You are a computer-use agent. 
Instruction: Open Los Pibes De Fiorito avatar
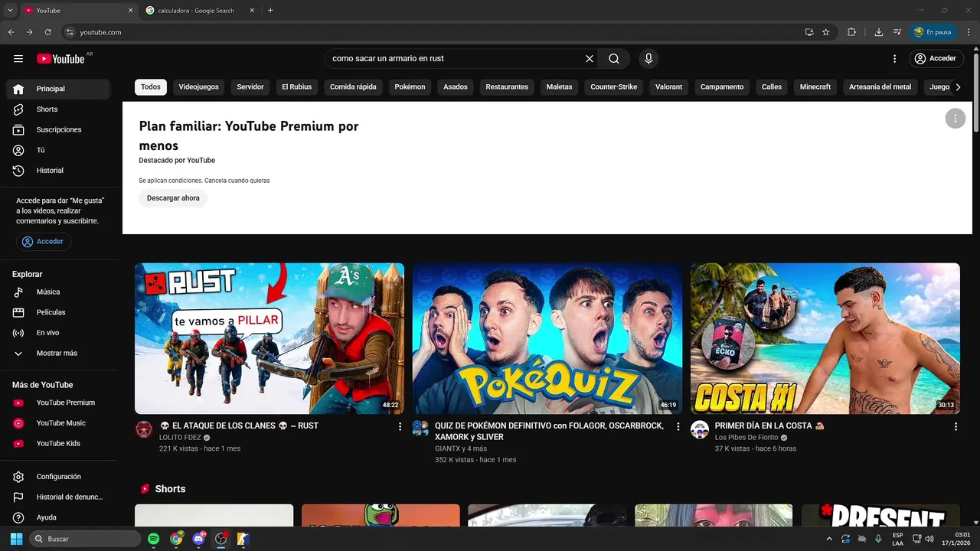pos(700,429)
